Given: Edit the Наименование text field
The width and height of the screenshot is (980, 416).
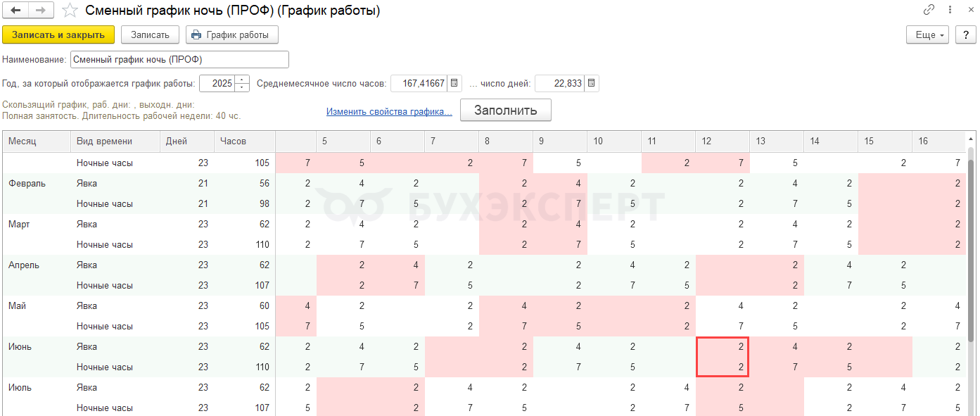Looking at the screenshot, I should [179, 60].
